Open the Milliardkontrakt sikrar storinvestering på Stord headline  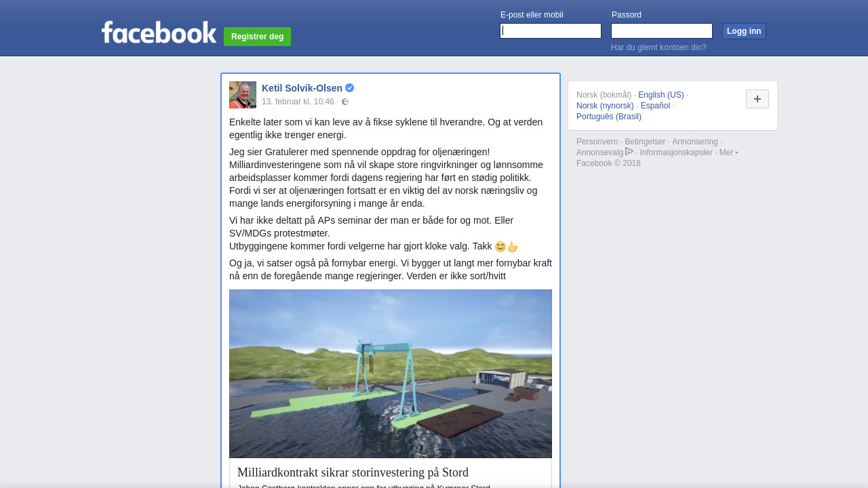pos(353,472)
